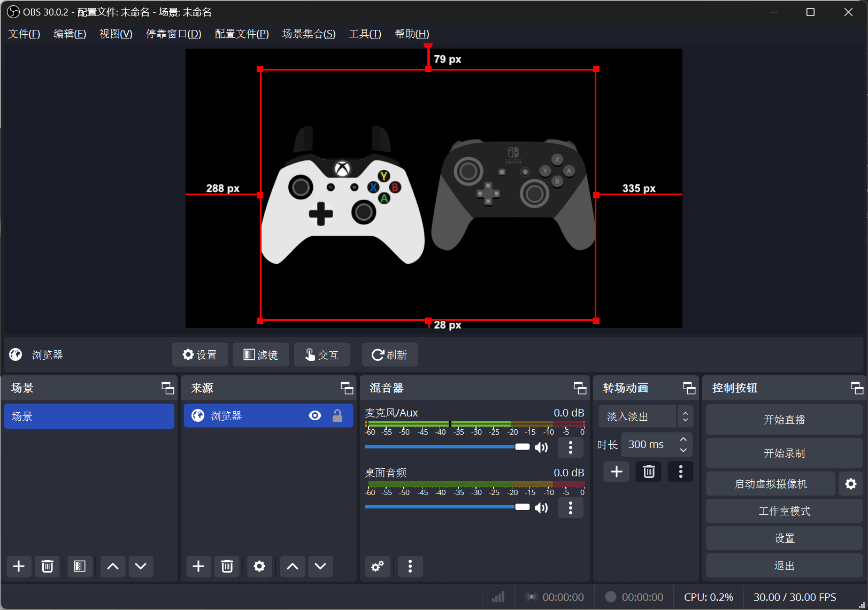Click the 交互 interact button
868x610 pixels.
click(x=322, y=354)
